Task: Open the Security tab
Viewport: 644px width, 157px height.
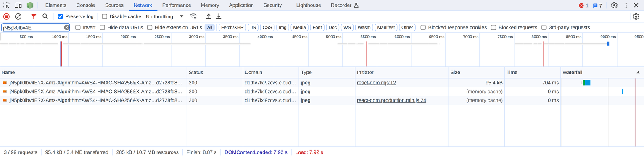Action: [x=272, y=5]
